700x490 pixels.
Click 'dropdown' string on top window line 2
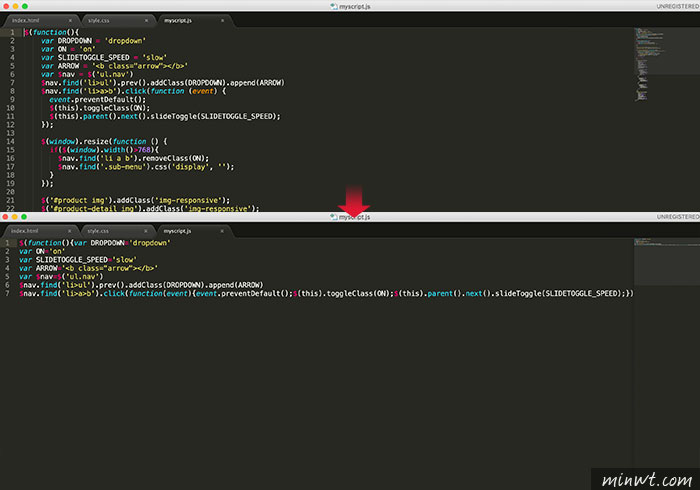tap(125, 41)
